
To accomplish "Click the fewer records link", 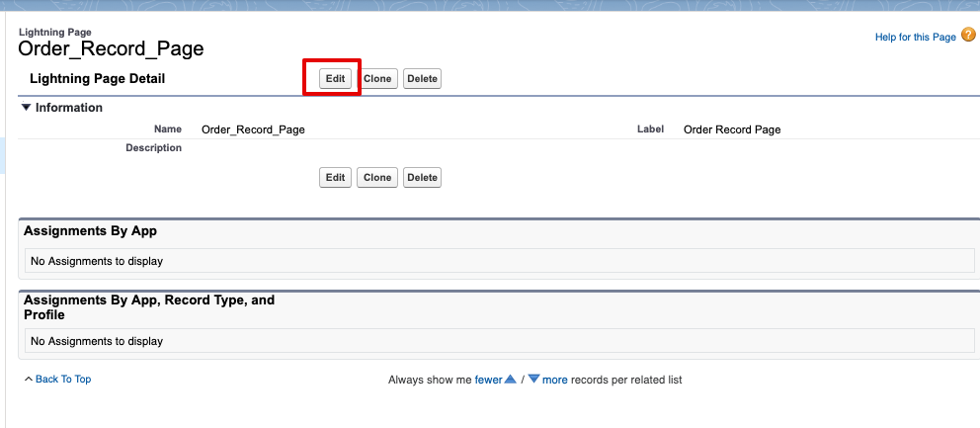I will click(488, 380).
